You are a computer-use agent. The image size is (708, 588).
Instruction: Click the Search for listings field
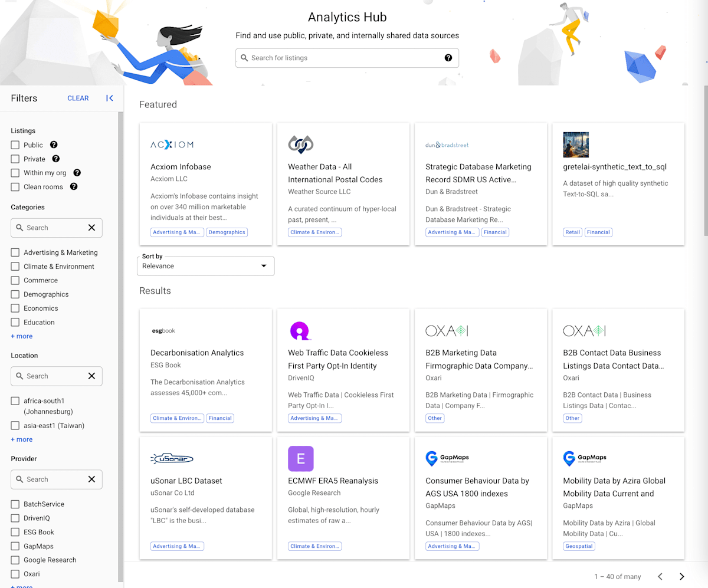click(x=347, y=58)
